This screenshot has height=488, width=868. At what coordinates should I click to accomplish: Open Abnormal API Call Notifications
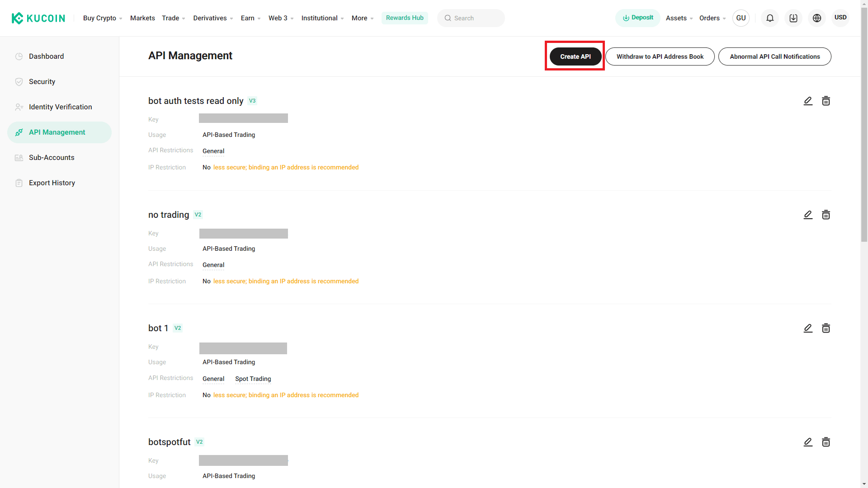tap(774, 56)
